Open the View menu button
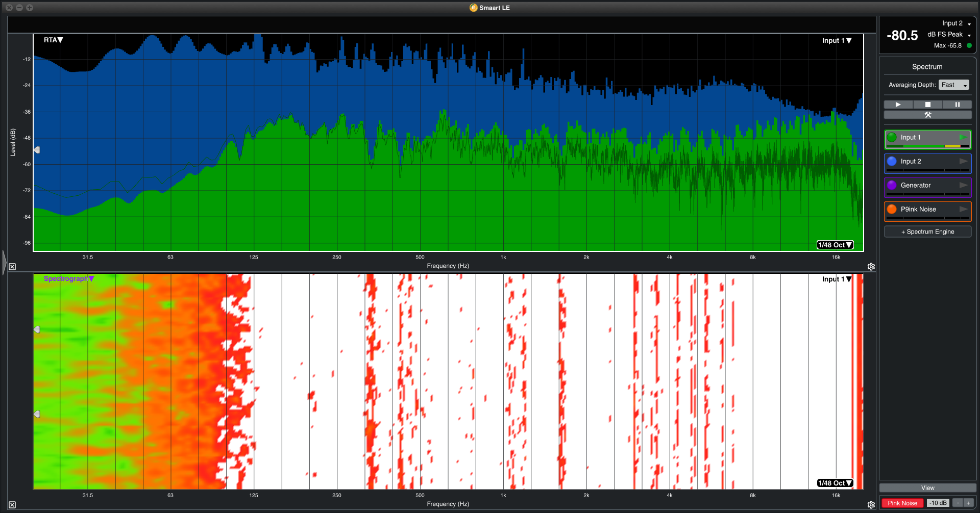 pos(928,488)
